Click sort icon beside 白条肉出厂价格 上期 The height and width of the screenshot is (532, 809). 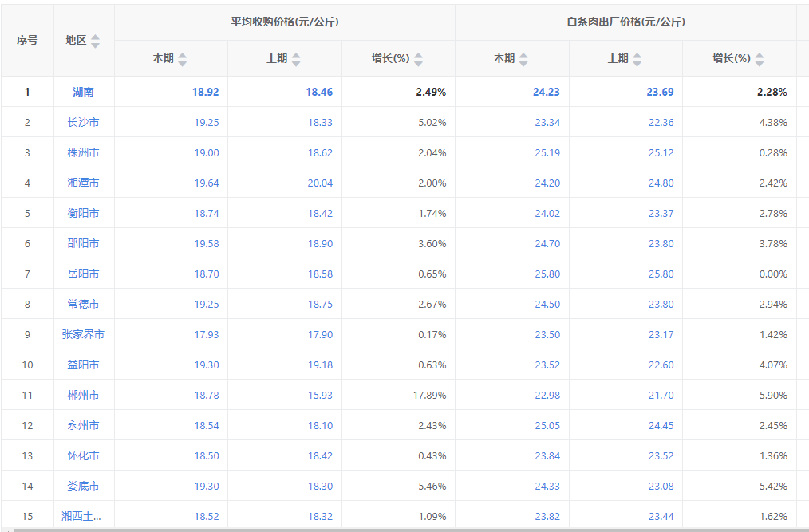coord(637,59)
